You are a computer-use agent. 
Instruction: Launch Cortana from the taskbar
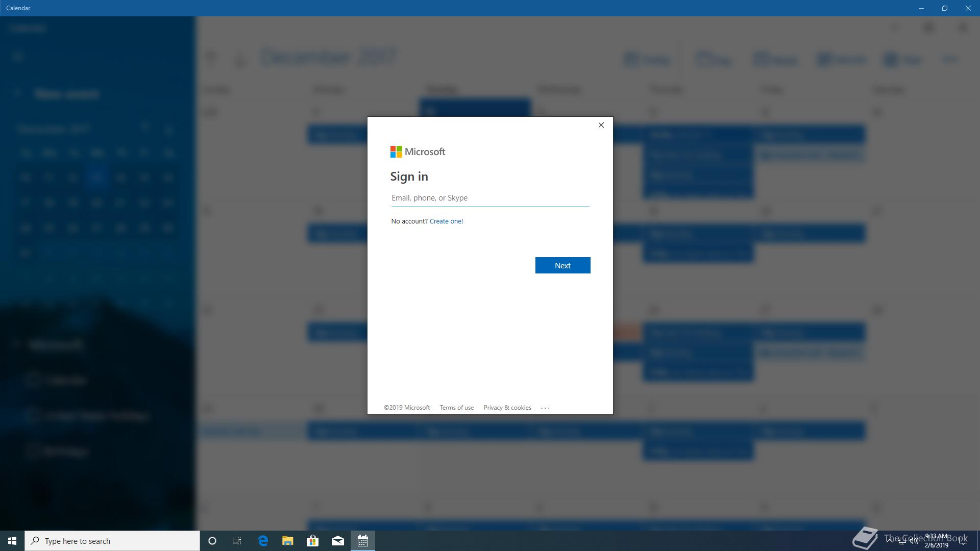(212, 541)
